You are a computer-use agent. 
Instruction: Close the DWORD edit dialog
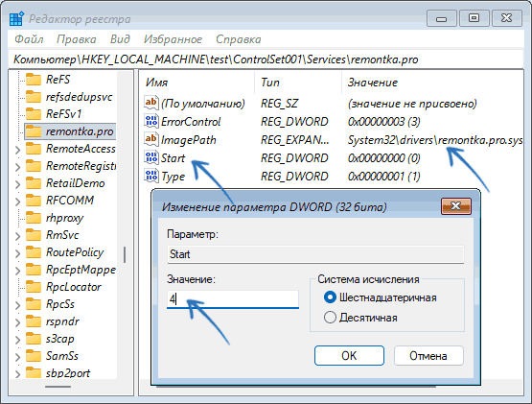pyautogui.click(x=456, y=206)
